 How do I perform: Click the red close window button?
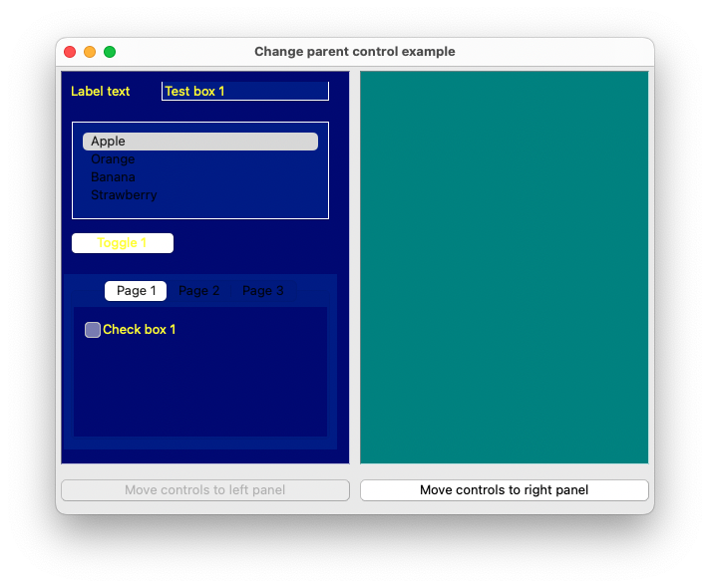click(70, 52)
